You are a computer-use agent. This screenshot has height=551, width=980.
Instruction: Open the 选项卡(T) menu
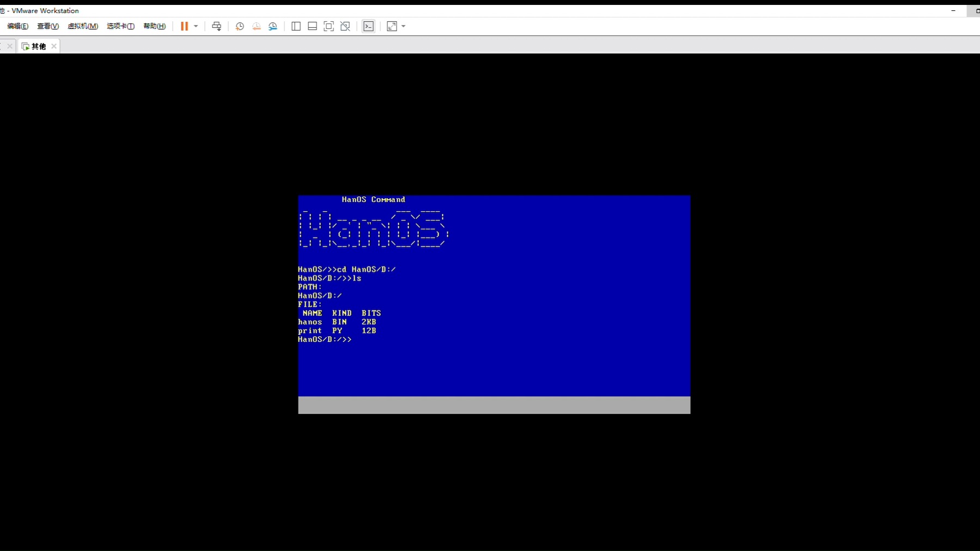pyautogui.click(x=120, y=26)
